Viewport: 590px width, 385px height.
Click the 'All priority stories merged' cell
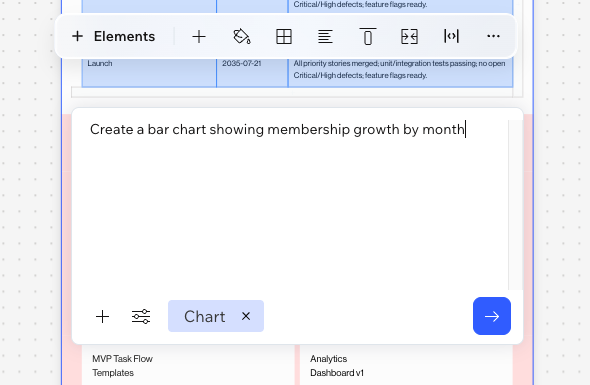pyautogui.click(x=400, y=72)
